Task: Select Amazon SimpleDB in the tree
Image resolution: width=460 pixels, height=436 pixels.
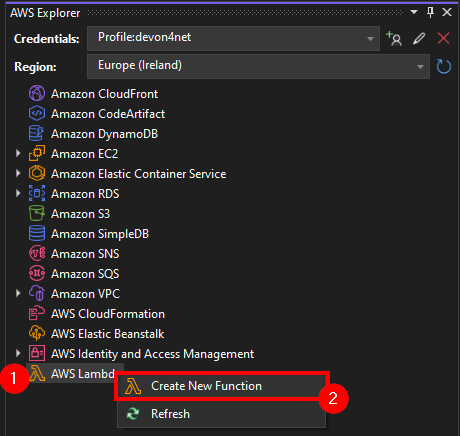Action: 100,234
